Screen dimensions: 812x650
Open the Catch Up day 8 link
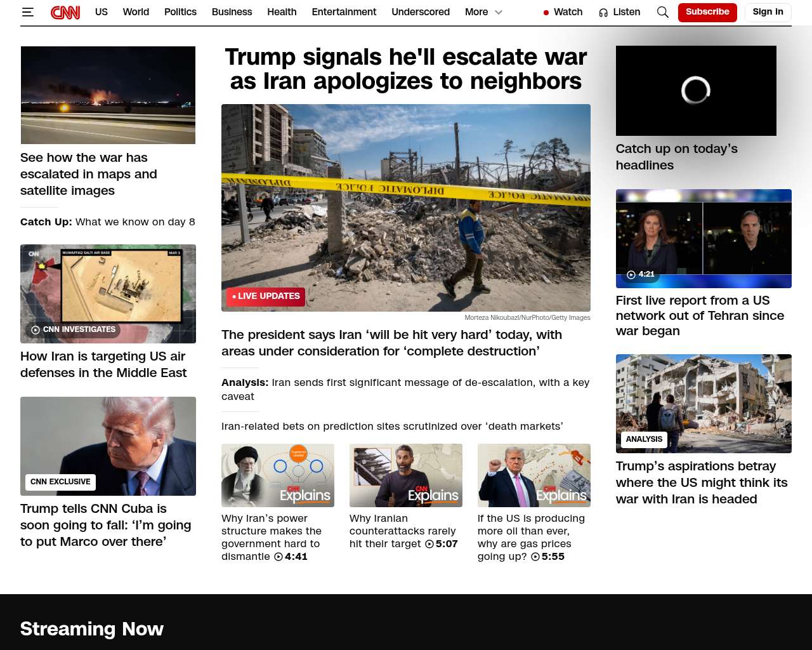click(108, 222)
